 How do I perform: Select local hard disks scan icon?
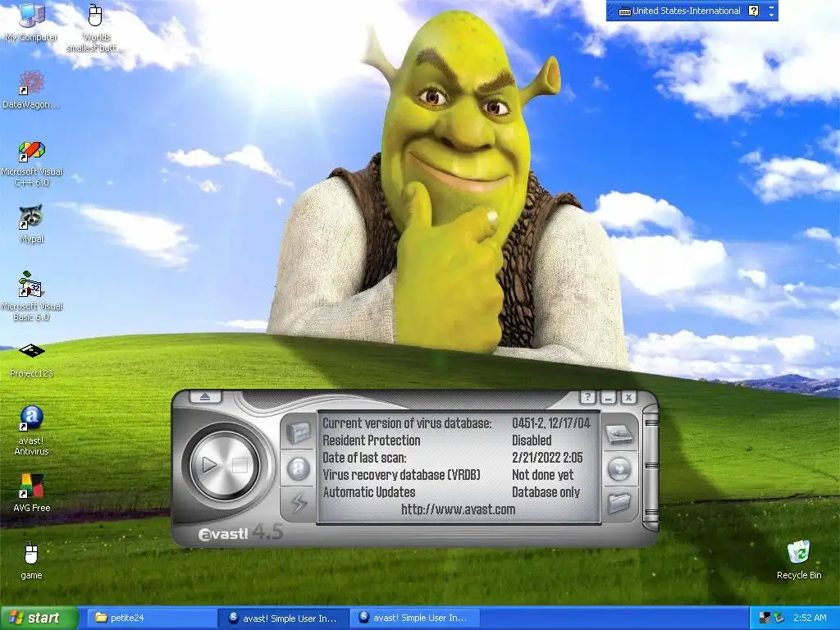pyautogui.click(x=619, y=434)
